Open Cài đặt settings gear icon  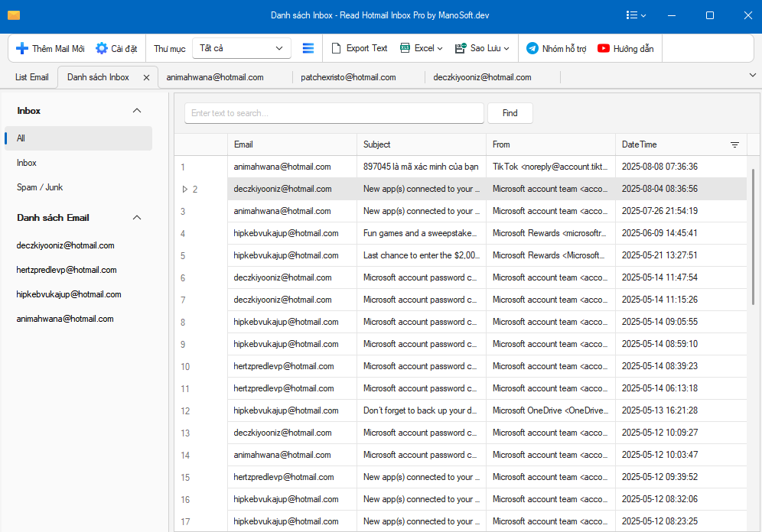click(x=102, y=49)
